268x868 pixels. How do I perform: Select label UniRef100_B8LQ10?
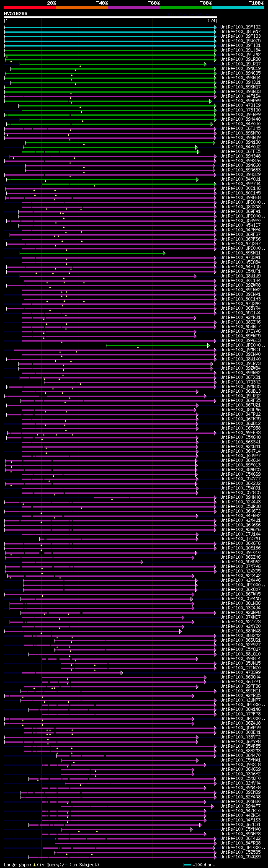pos(240,654)
